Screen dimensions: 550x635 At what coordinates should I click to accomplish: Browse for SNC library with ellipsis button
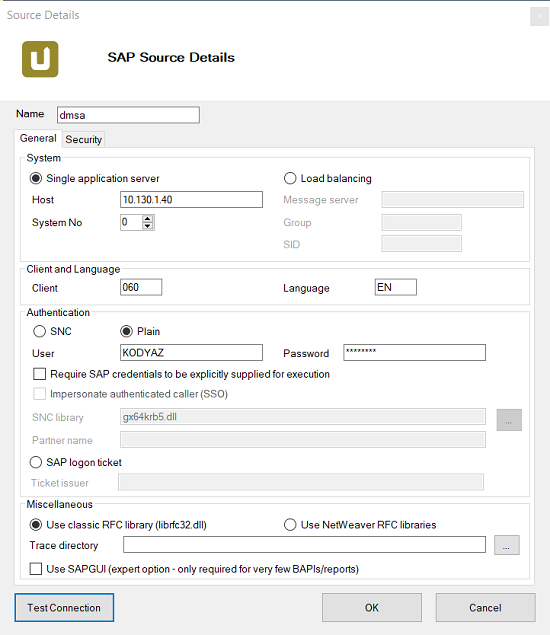tap(509, 420)
